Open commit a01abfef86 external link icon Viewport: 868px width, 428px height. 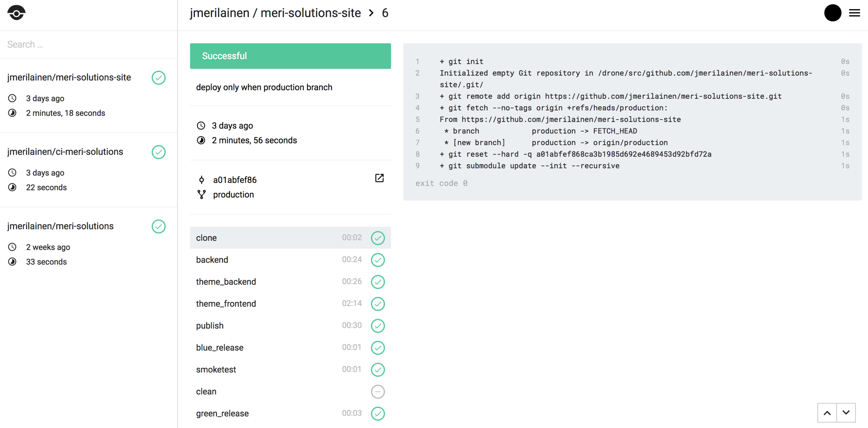379,178
